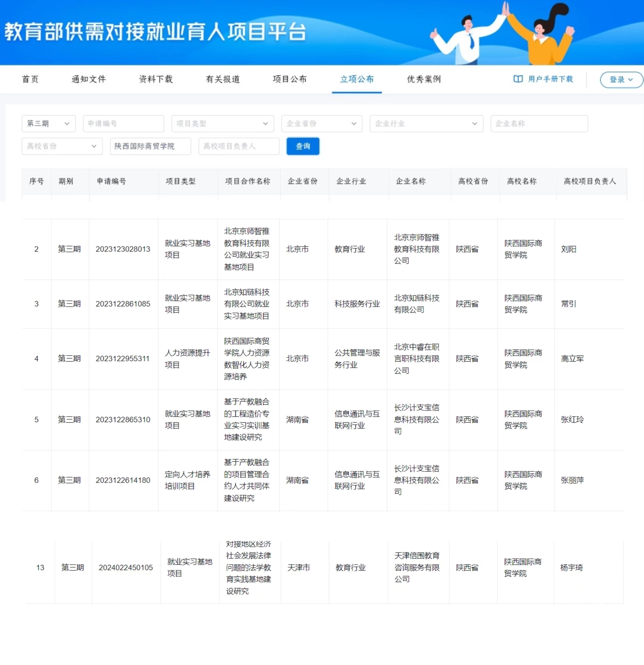
Task: Open the 通知文件 navigation tab
Action: pyautogui.click(x=89, y=79)
